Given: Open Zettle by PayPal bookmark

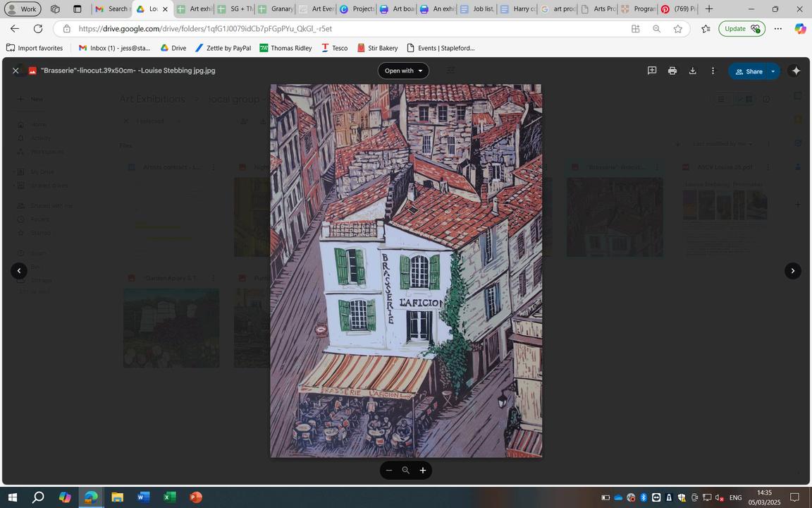Looking at the screenshot, I should pos(223,48).
